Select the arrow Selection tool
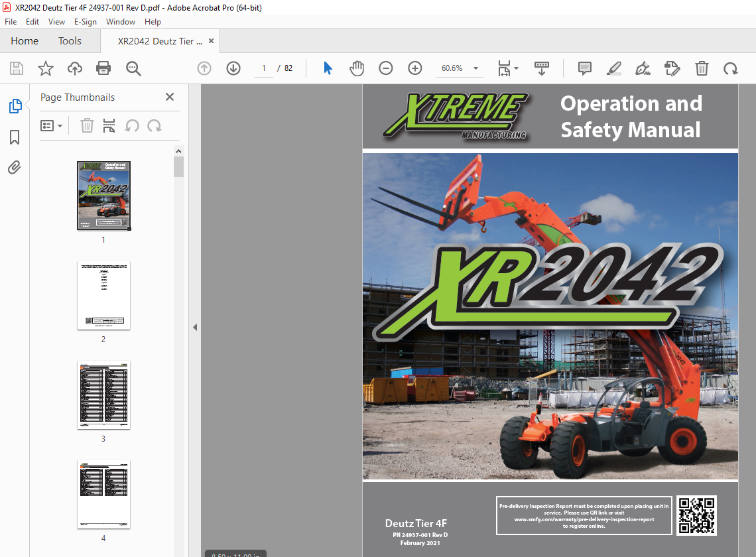This screenshot has width=756, height=557. (328, 68)
